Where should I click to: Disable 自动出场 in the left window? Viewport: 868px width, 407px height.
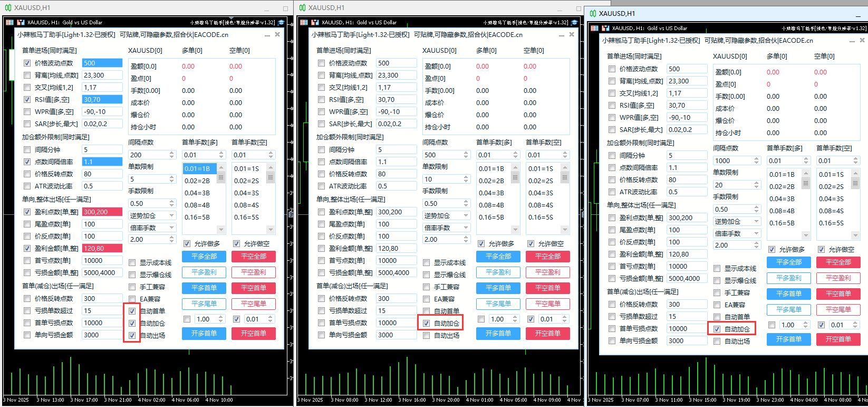pyautogui.click(x=132, y=336)
